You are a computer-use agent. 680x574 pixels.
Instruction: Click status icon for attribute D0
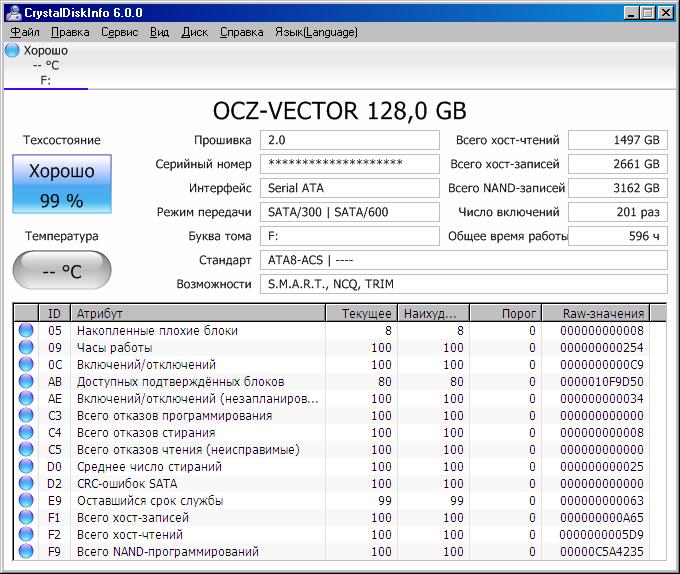[26, 466]
